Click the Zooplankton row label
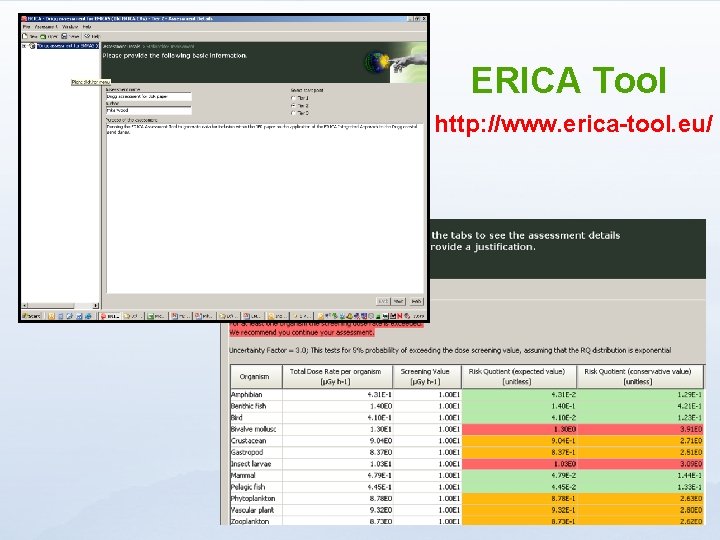720x540 pixels. click(250, 521)
